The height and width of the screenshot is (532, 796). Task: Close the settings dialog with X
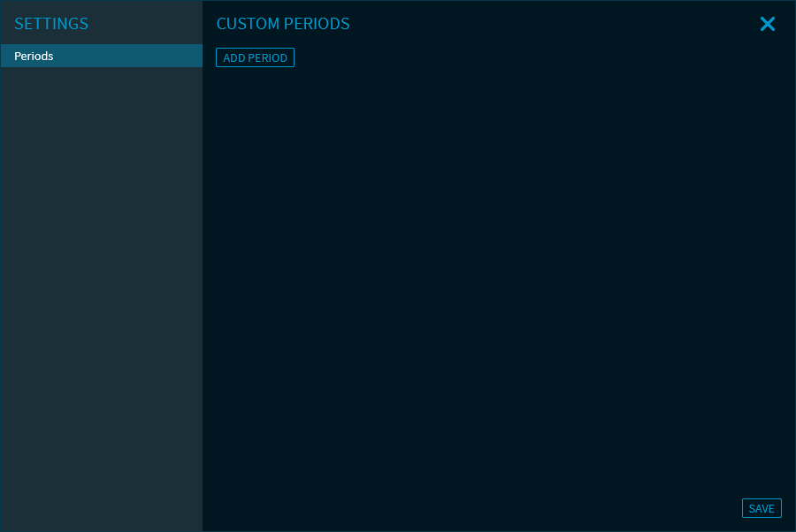tap(767, 25)
